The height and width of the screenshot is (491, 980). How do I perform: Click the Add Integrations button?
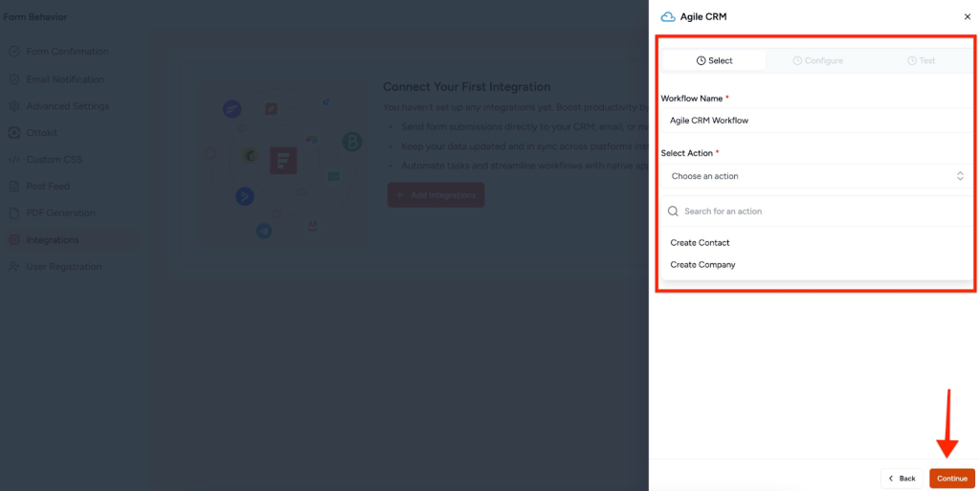point(435,195)
